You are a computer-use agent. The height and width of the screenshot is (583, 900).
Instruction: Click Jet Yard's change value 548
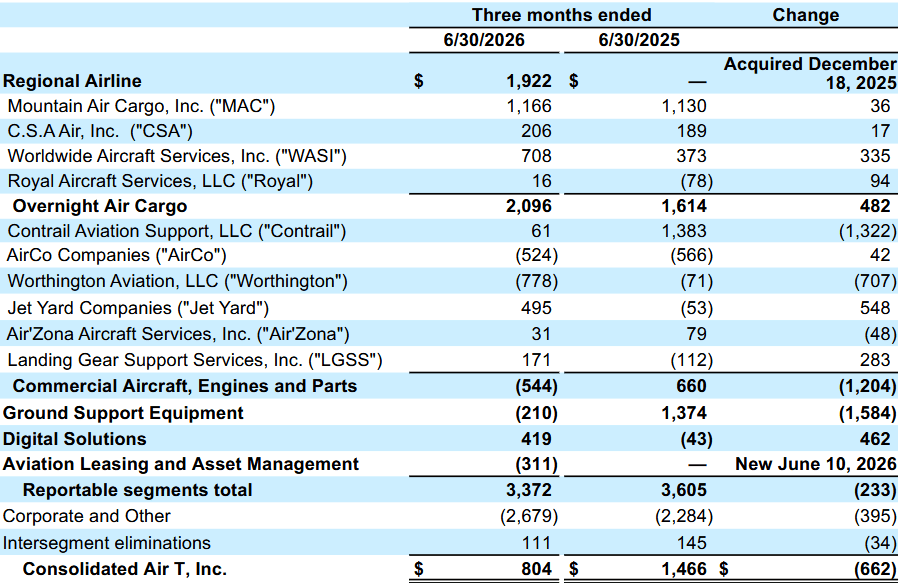pos(875,308)
